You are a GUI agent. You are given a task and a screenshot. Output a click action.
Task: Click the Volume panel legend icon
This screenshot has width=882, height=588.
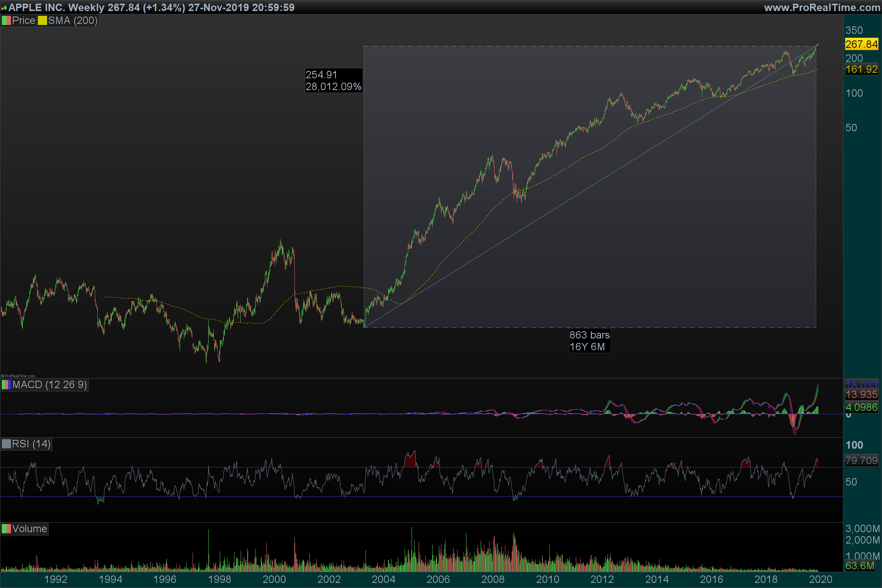click(x=6, y=529)
